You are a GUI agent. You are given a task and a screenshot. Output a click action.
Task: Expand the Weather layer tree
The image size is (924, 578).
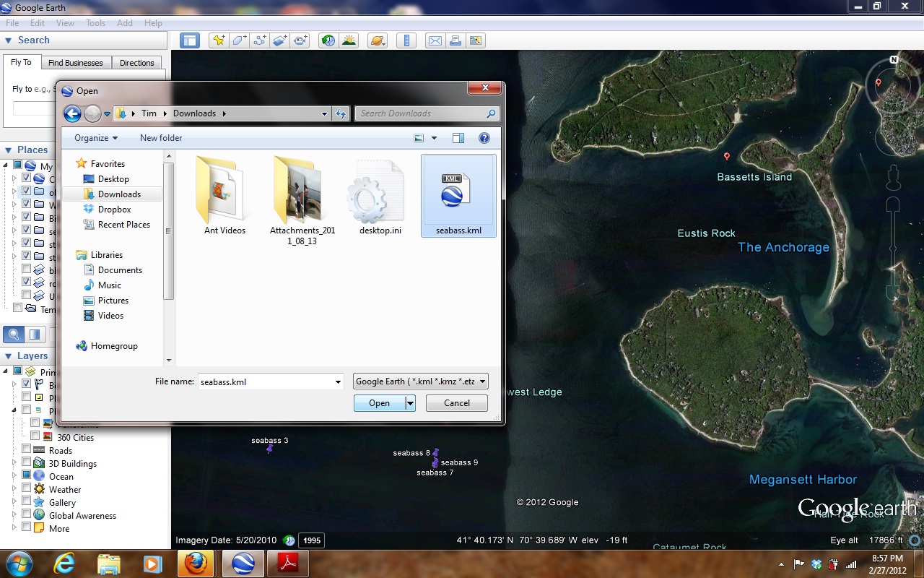pos(14,489)
